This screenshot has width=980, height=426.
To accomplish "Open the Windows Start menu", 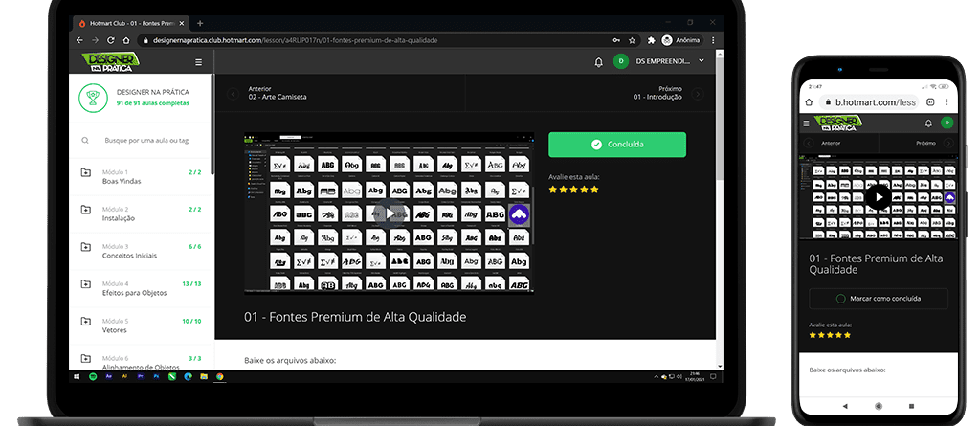I will [x=78, y=377].
